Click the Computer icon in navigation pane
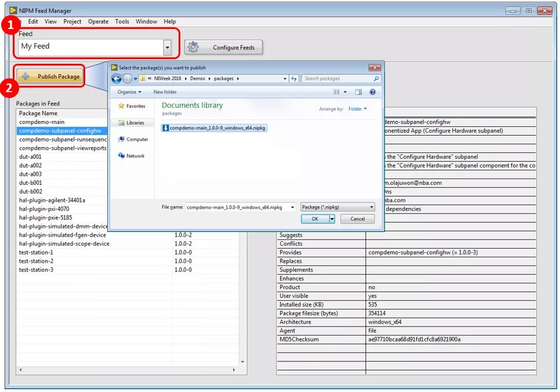This screenshot has width=560, height=392. tap(121, 139)
